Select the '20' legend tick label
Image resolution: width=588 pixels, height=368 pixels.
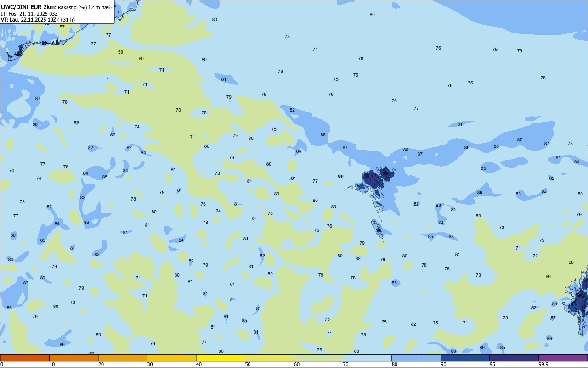(101, 364)
